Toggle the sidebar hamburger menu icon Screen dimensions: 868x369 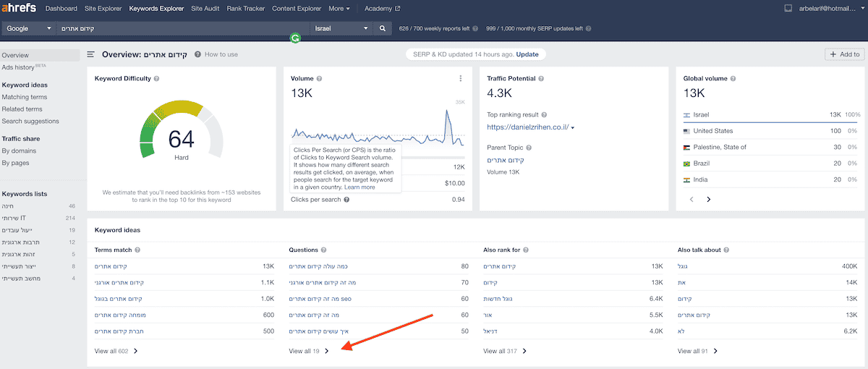[91, 54]
